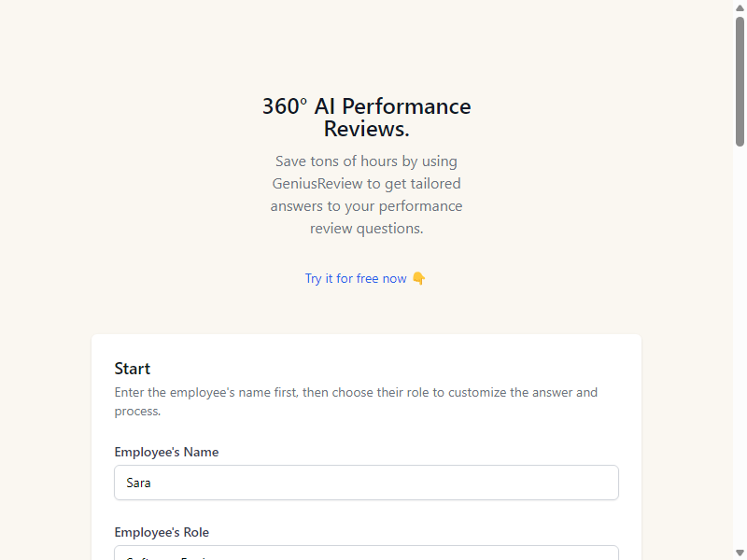Click the 'Enter the employee's name first' instruction text
Image resolution: width=747 pixels, height=560 pixels.
coord(356,401)
